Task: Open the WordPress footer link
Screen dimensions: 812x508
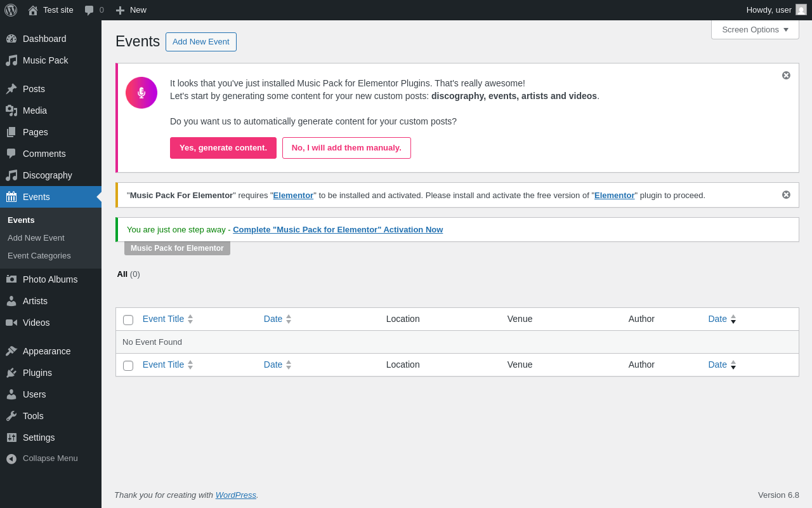Action: (236, 495)
